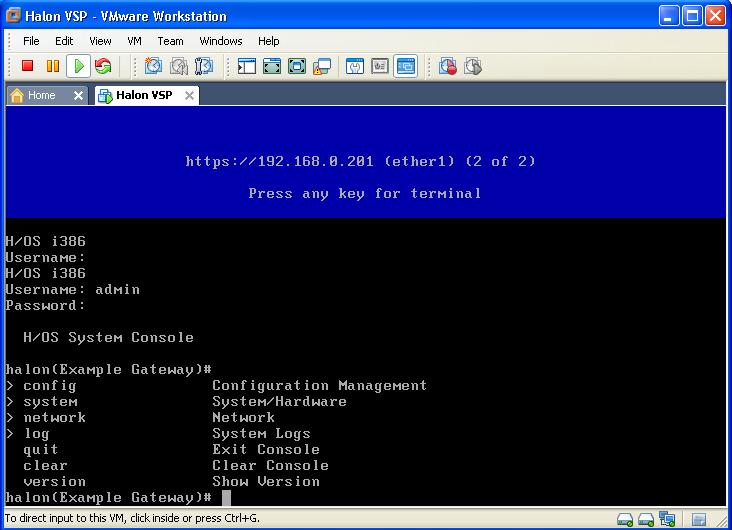Open the Edit menu
The width and height of the screenshot is (732, 530).
coord(64,41)
